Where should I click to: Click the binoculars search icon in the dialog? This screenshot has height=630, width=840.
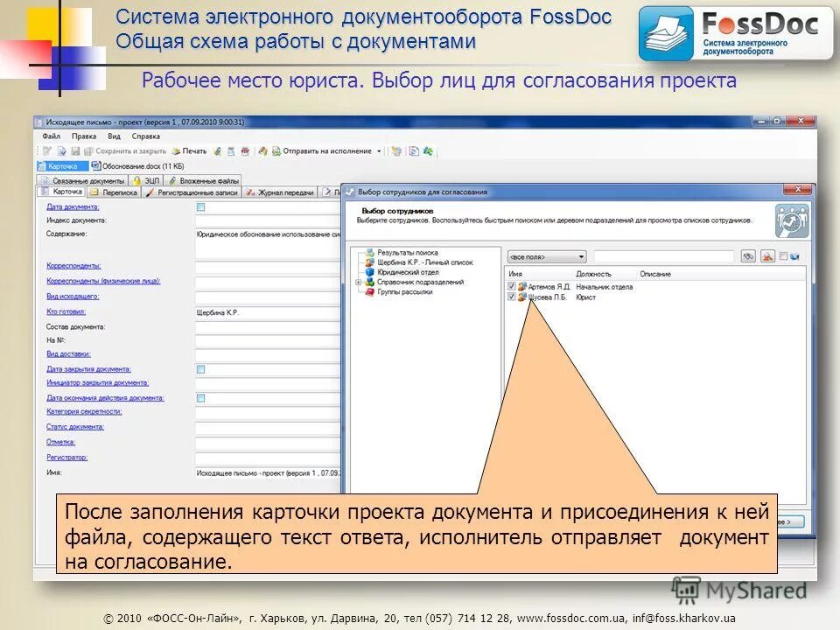[749, 257]
